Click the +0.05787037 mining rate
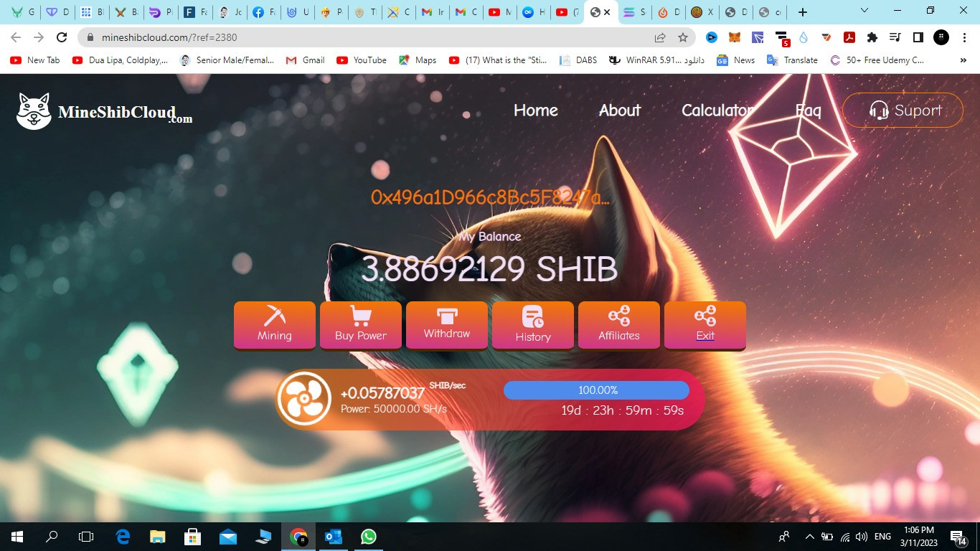 click(x=382, y=393)
